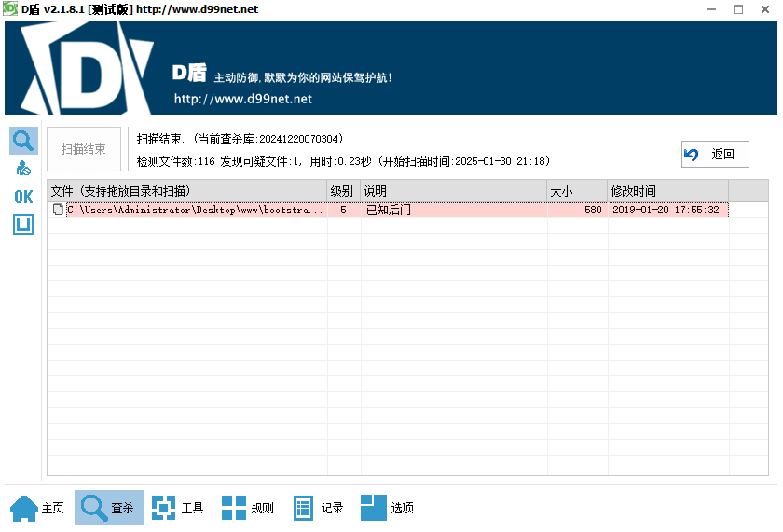Sort by 说明 column header
Image resolution: width=783 pixels, height=532 pixels.
453,191
